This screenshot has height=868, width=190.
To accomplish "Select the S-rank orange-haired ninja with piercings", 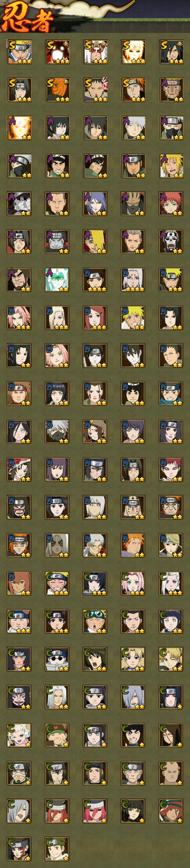I will point(133,90).
